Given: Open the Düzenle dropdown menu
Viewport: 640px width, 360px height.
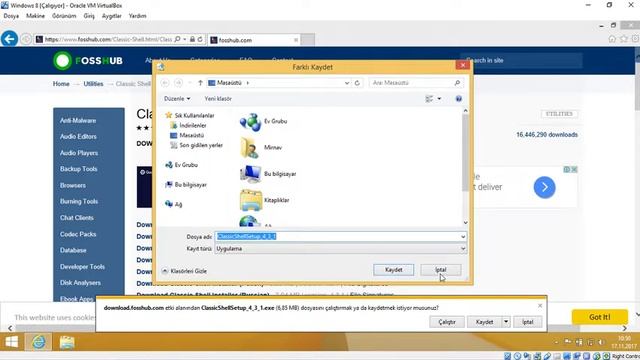Looking at the screenshot, I should (x=177, y=99).
